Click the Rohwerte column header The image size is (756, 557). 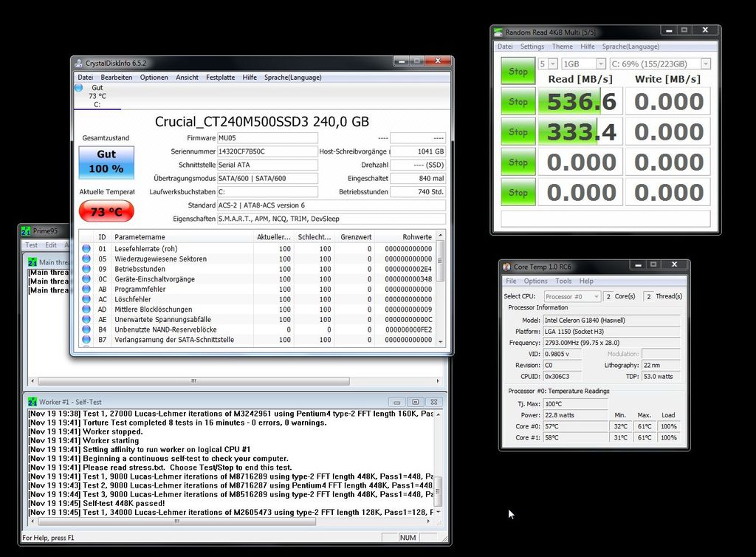click(x=405, y=237)
